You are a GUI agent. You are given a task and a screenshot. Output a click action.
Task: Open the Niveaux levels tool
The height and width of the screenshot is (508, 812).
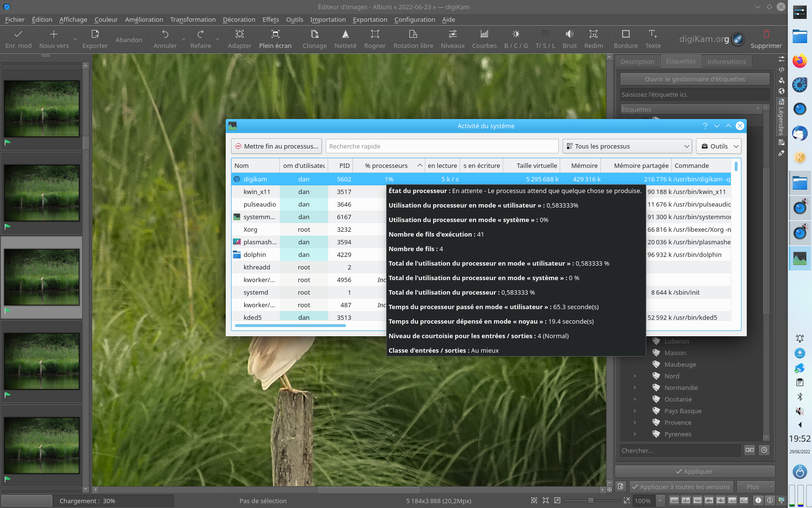453,39
